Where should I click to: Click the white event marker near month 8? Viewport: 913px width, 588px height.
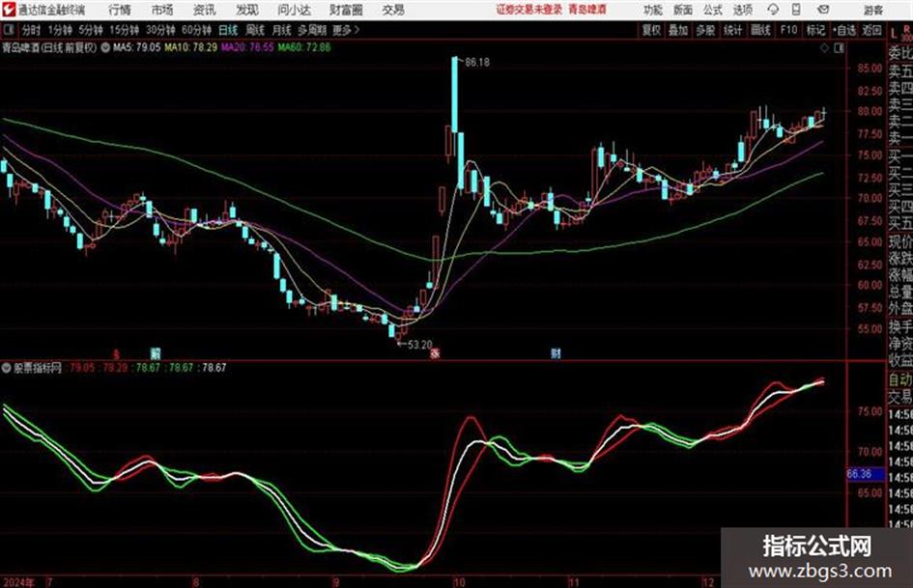point(155,352)
